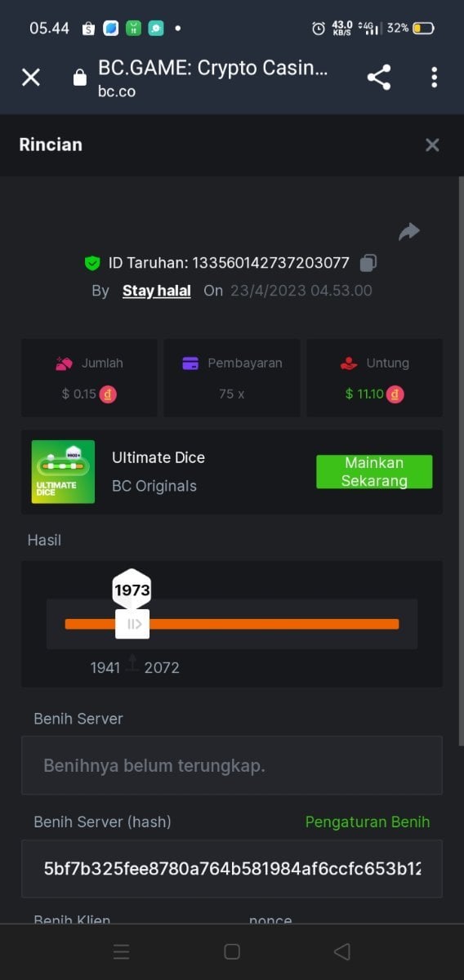Click the dice slider handle
This screenshot has height=980, width=464.
click(x=132, y=624)
